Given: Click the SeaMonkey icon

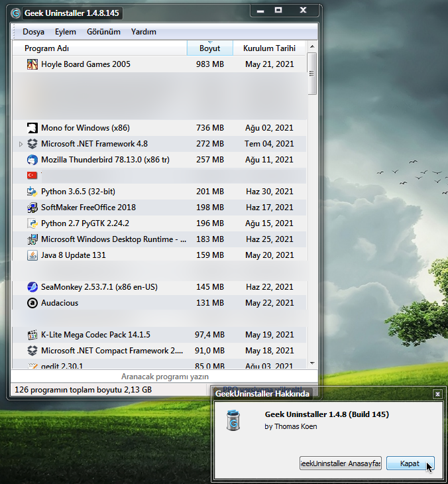Looking at the screenshot, I should coord(32,287).
